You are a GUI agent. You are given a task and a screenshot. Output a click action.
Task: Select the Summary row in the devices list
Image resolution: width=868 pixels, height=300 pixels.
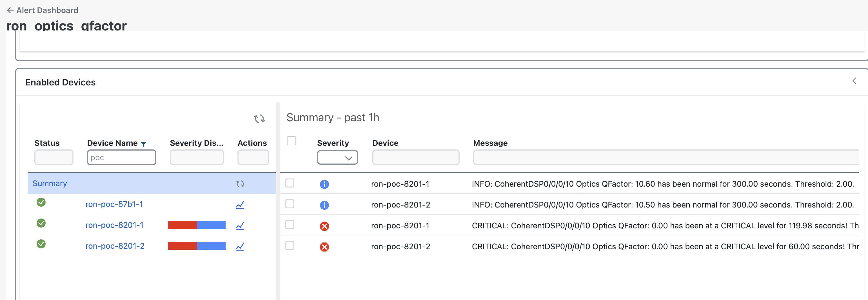tap(50, 183)
